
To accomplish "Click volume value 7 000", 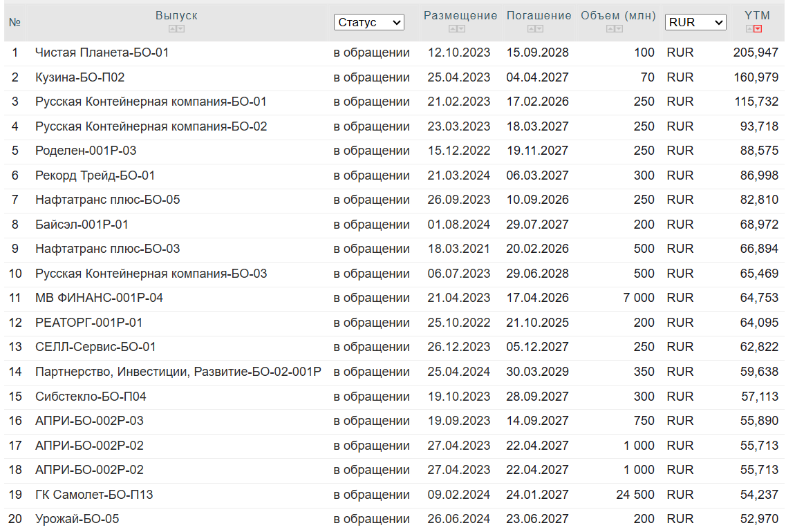I will [x=639, y=298].
